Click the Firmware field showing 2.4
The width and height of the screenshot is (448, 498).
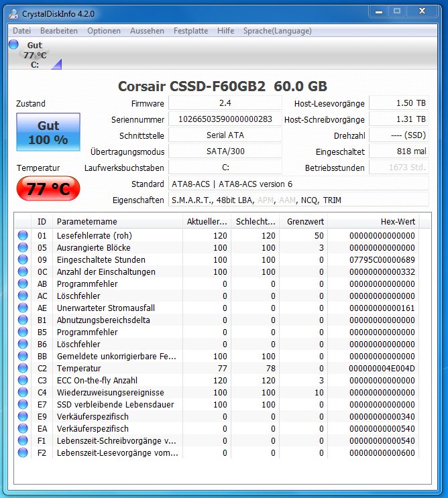[x=225, y=103]
